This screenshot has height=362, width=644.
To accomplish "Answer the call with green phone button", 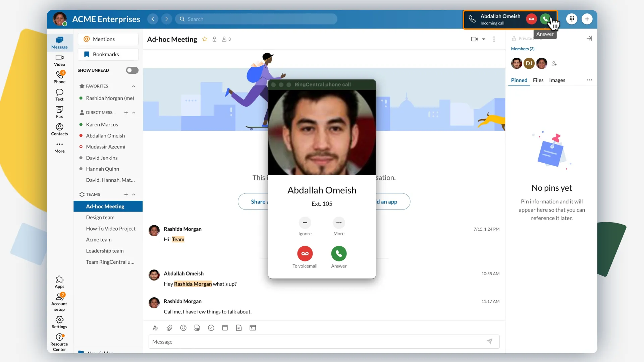I will (x=339, y=254).
